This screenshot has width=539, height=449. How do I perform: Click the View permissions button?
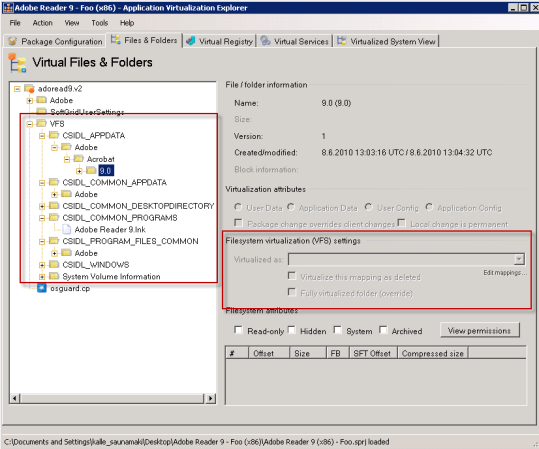click(480, 330)
